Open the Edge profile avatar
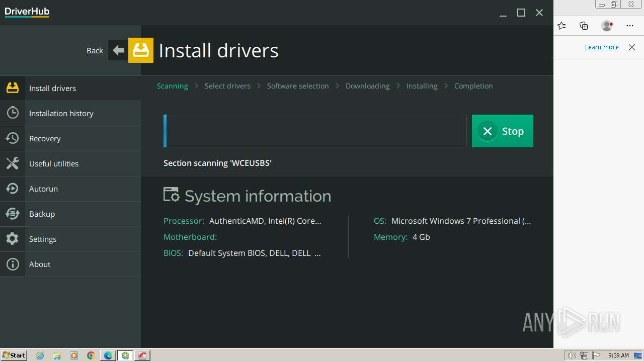This screenshot has width=644, height=362. pos(607,26)
